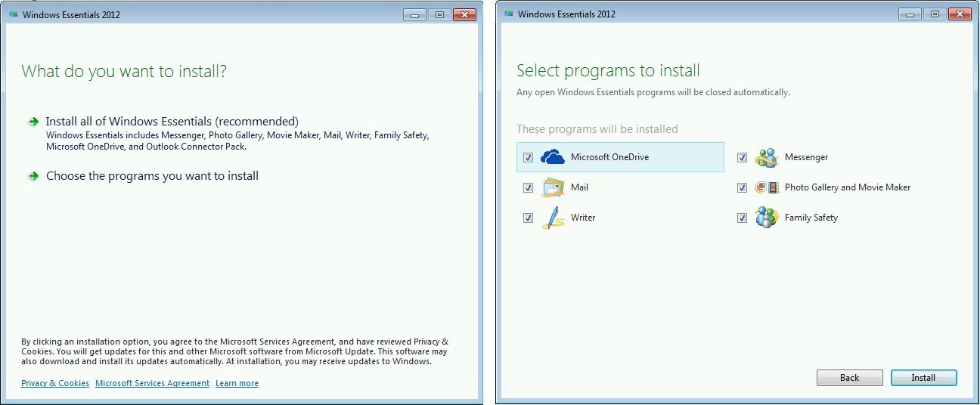Uncheck the Family Safety checkbox
The height and width of the screenshot is (405, 980).
coord(742,218)
